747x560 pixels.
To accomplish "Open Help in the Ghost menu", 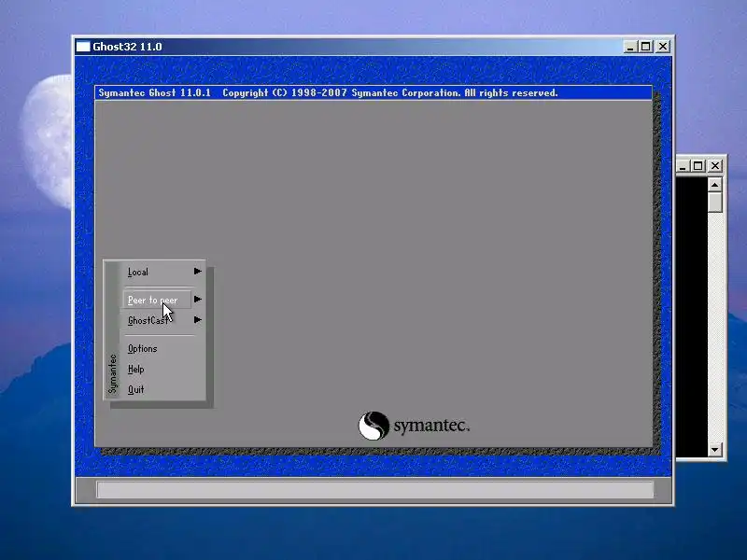I will click(x=135, y=369).
